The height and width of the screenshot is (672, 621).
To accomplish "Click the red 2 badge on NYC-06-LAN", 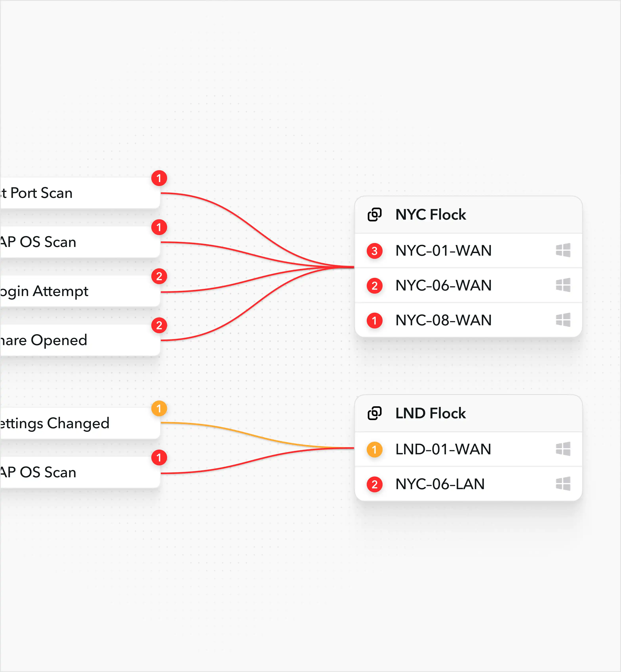I will point(374,485).
